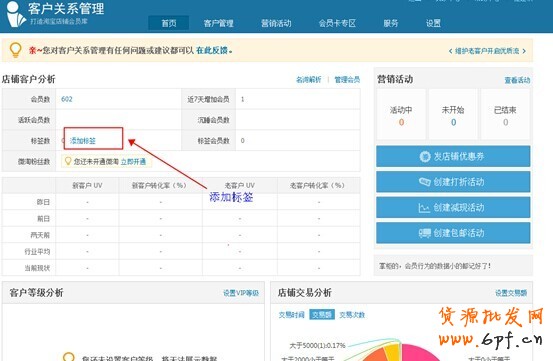553x361 pixels.
Task: Click the 昨日 row label
Action: pos(43,202)
